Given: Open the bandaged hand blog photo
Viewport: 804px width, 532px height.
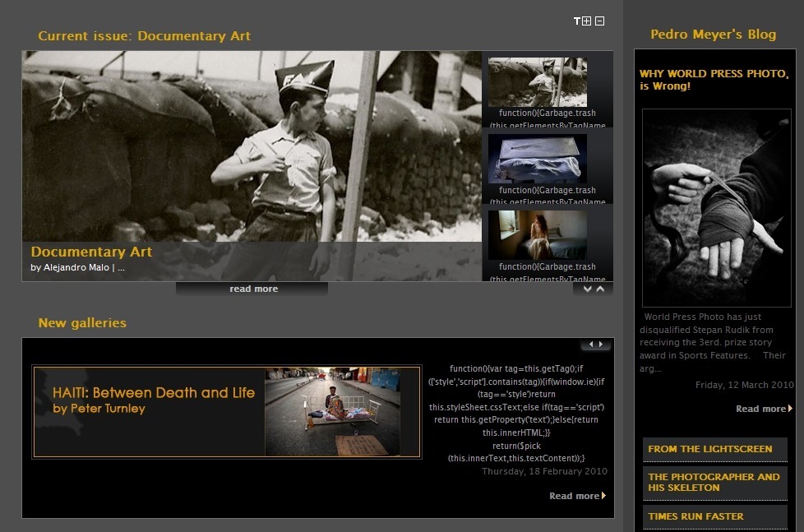Looking at the screenshot, I should [x=716, y=208].
